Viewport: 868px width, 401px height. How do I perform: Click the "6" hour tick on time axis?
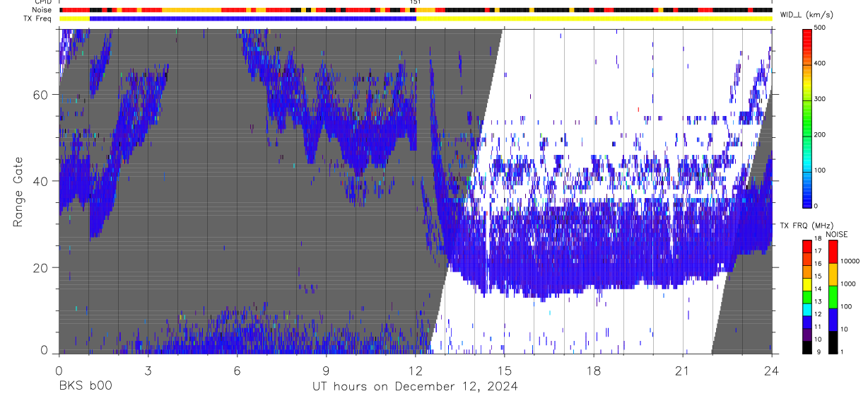237,370
